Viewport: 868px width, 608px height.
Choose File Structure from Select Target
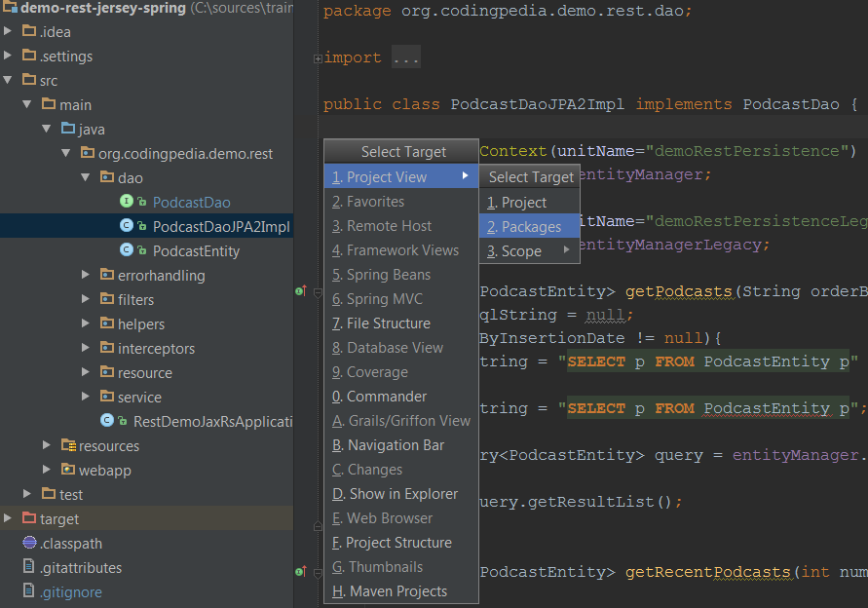pos(388,323)
